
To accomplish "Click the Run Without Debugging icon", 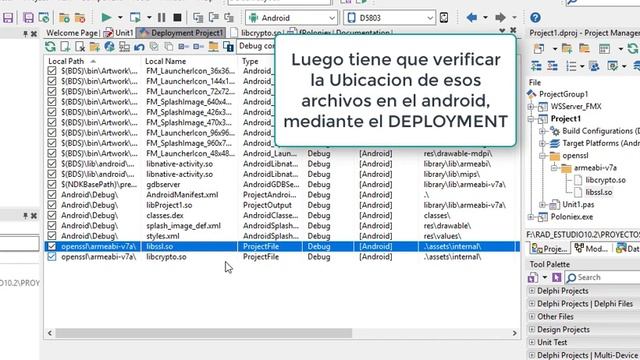I will [135, 18].
